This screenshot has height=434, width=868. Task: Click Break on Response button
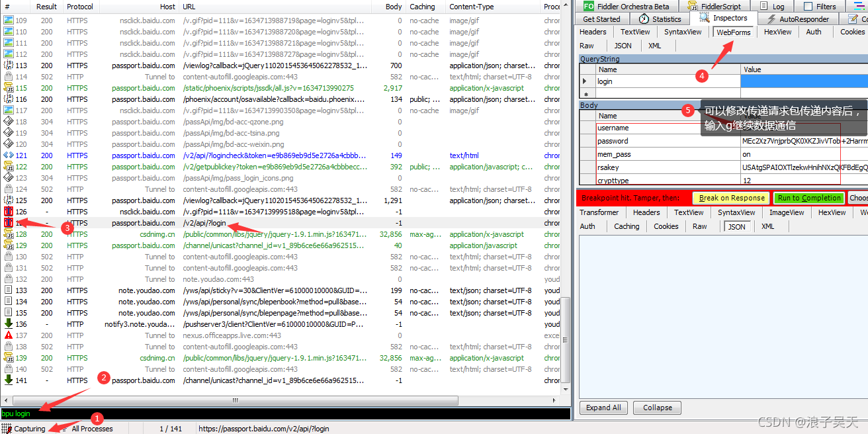pos(732,198)
